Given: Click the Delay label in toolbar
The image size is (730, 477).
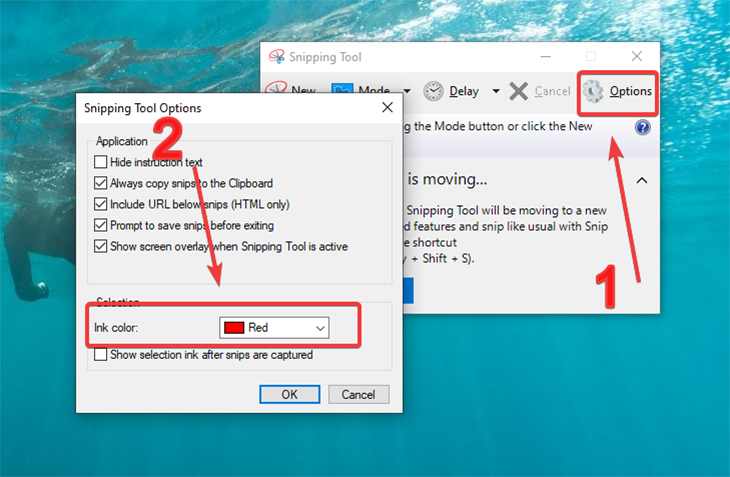Looking at the screenshot, I should click(x=464, y=91).
